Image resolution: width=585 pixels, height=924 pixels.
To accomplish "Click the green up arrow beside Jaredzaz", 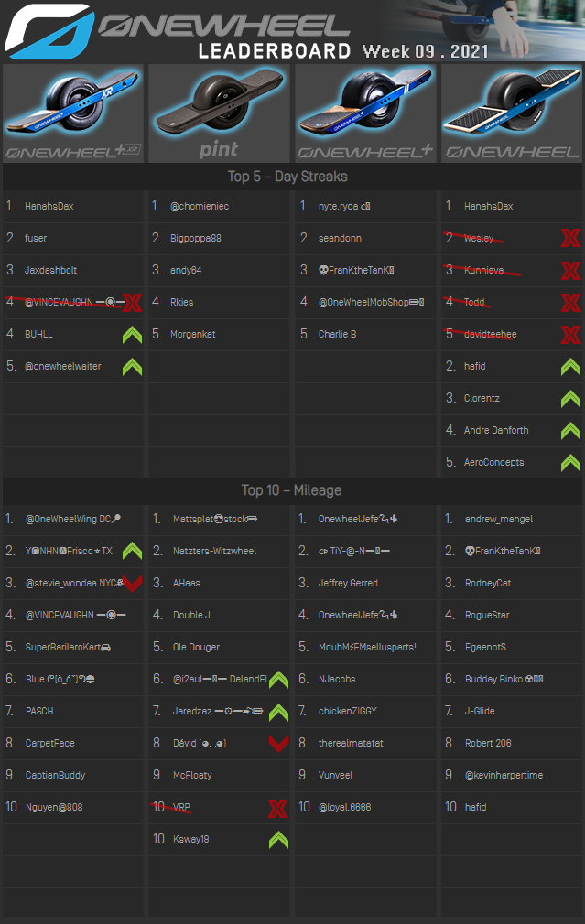I will point(278,711).
